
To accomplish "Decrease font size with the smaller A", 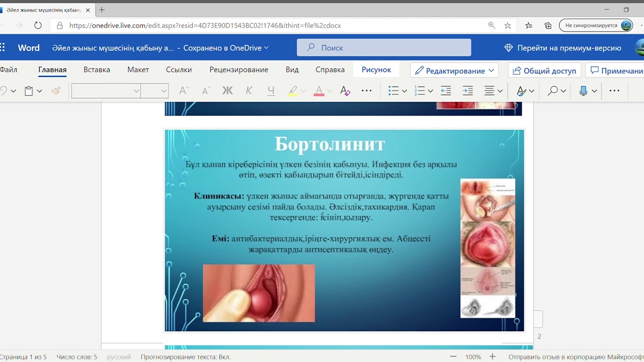I will coord(205,91).
